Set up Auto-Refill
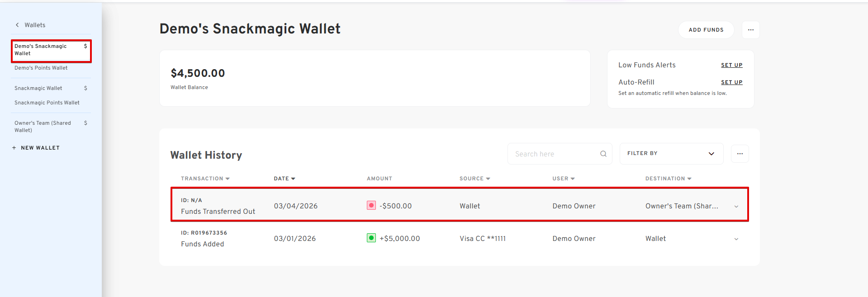The width and height of the screenshot is (868, 297). (731, 82)
